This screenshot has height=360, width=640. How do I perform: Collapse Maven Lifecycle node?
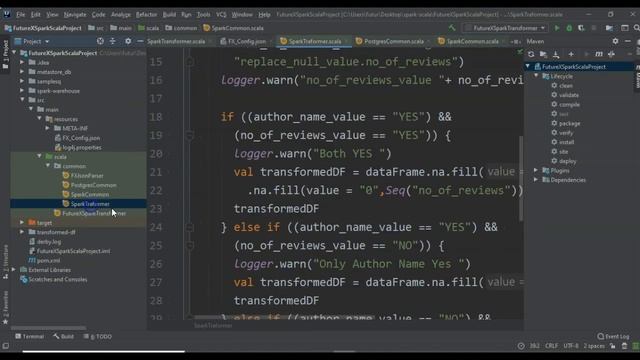click(x=536, y=76)
